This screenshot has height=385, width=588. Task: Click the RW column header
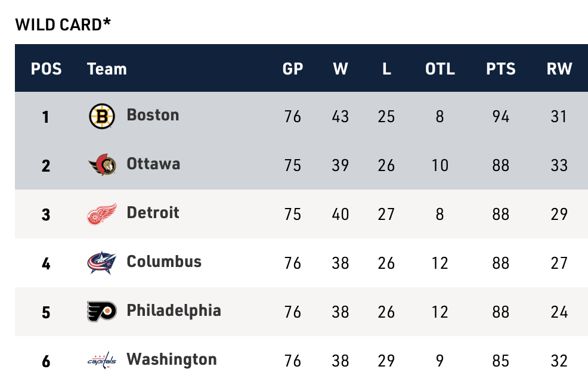tap(559, 69)
